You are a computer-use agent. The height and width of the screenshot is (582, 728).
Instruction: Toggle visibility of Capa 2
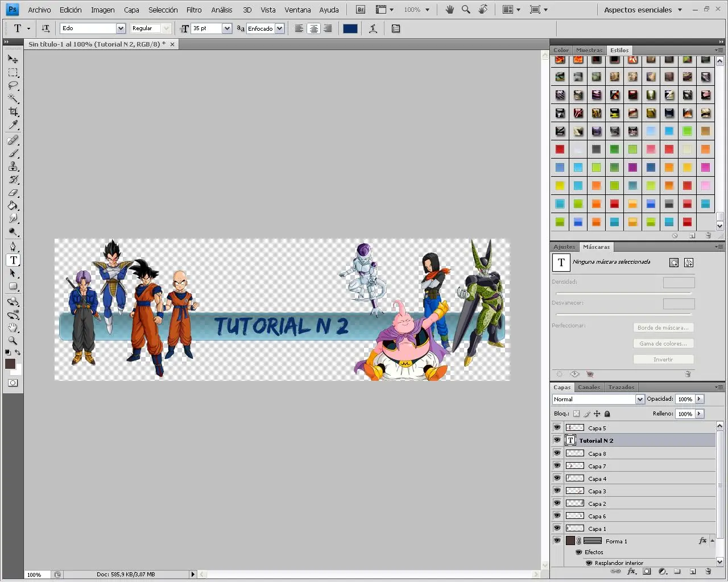pos(557,503)
